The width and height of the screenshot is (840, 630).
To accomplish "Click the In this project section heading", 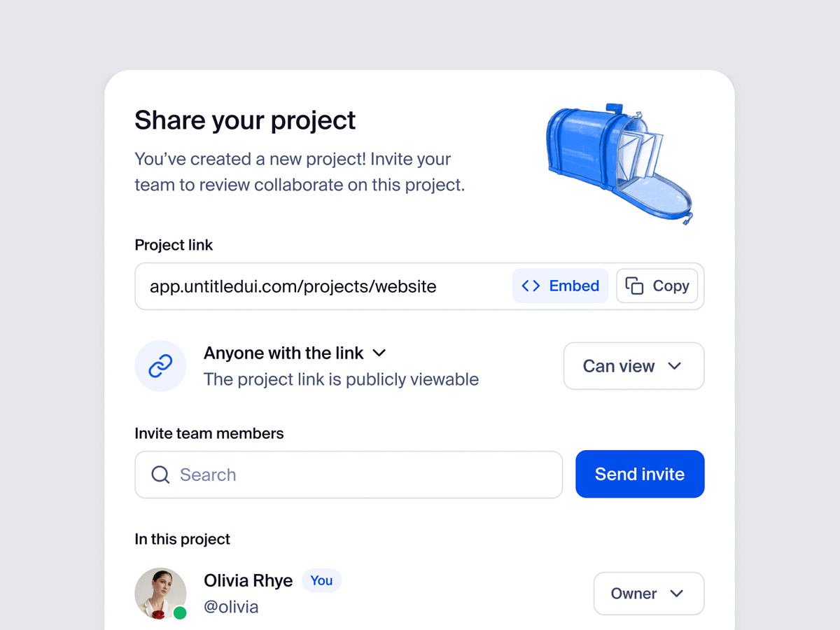I will [182, 539].
